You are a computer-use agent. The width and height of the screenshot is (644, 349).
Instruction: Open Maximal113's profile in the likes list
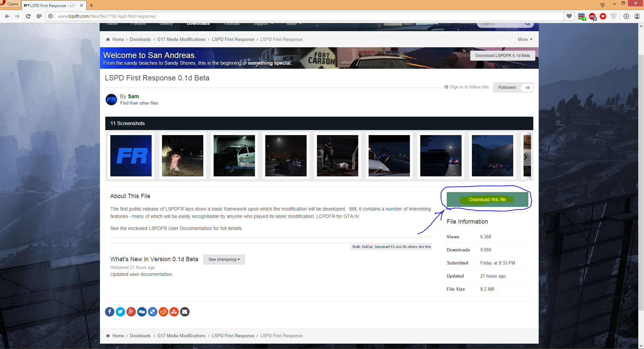(385, 247)
